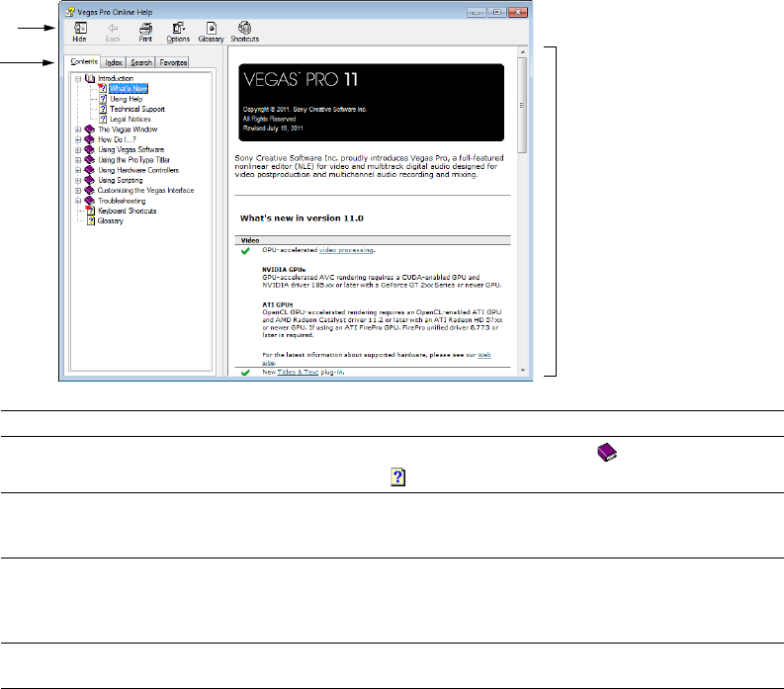Follow the Titles & Text link
The image size is (784, 689).
pyautogui.click(x=298, y=373)
